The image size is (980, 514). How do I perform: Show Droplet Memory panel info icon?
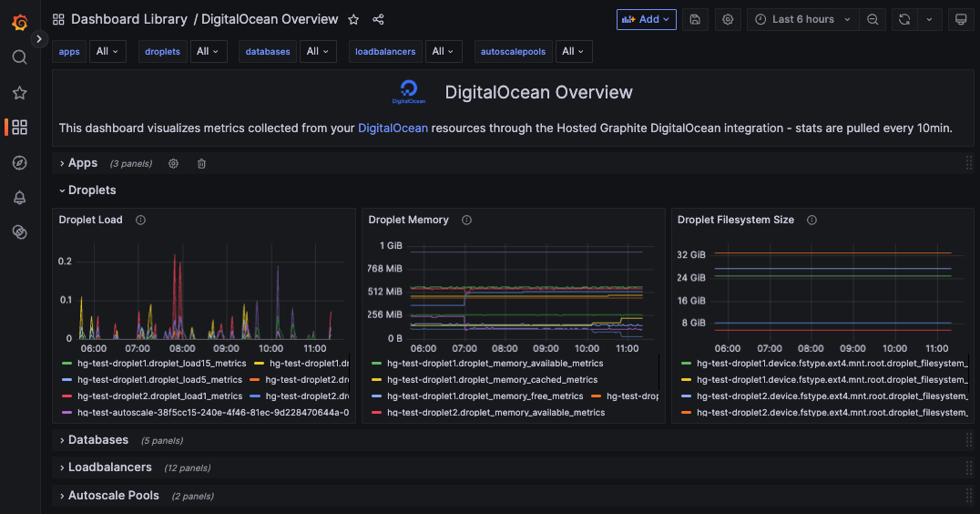click(467, 221)
